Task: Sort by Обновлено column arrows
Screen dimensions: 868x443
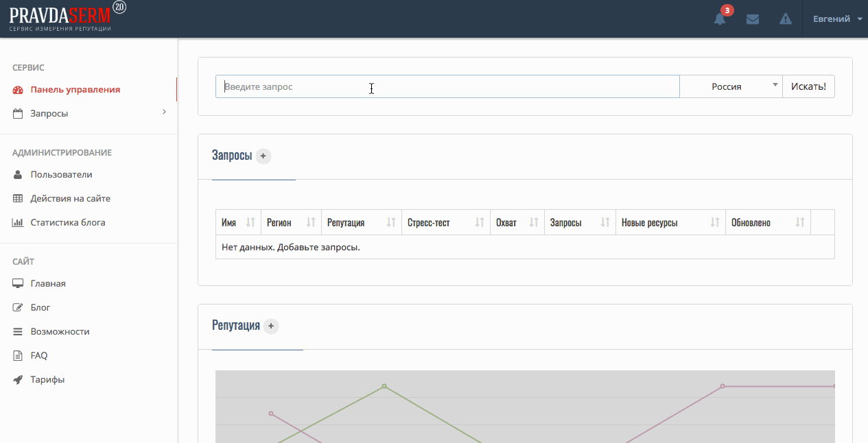Action: point(800,222)
